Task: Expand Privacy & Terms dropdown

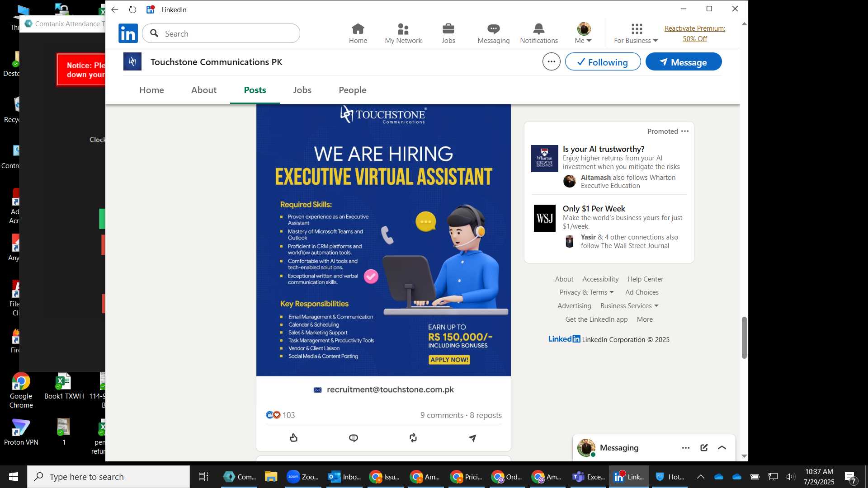Action: tap(586, 292)
